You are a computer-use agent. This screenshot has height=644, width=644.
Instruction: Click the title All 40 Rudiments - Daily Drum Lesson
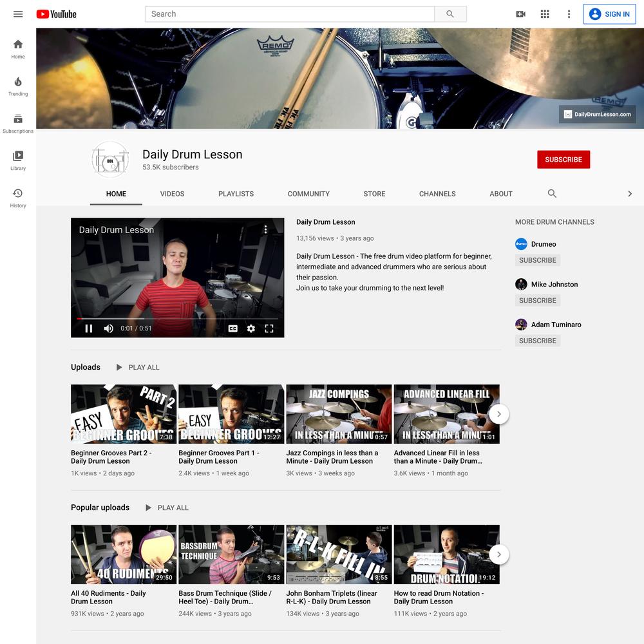108,597
